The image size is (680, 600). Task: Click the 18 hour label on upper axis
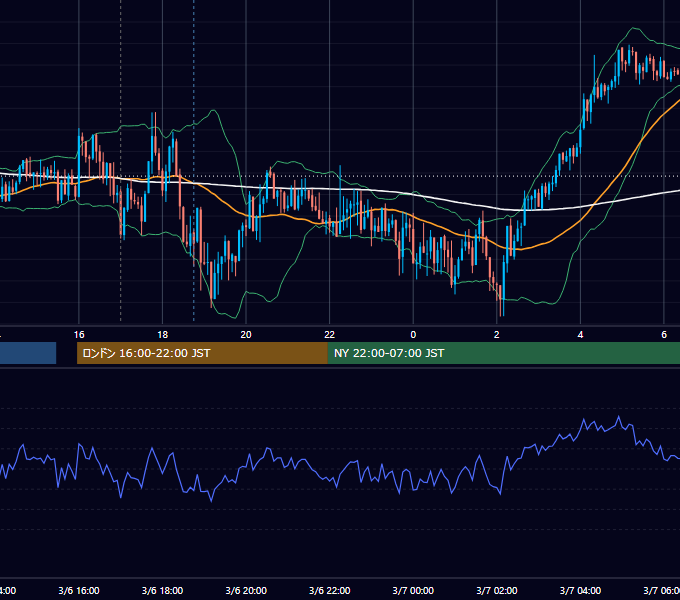(x=163, y=335)
